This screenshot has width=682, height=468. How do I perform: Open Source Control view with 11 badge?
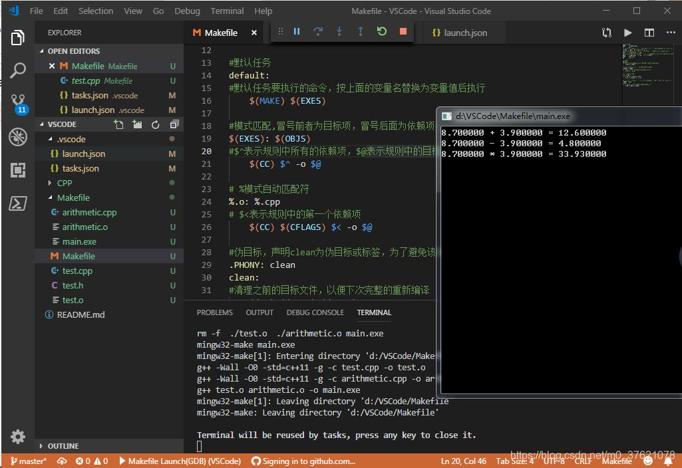tap(18, 104)
